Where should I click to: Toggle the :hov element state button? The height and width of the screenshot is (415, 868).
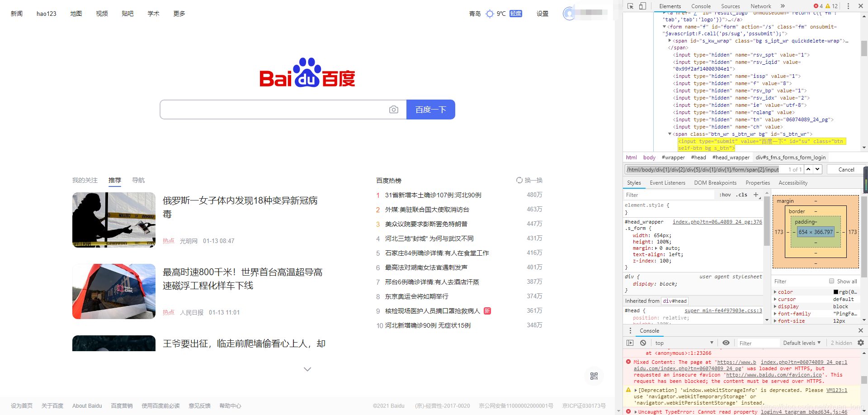[x=725, y=195]
